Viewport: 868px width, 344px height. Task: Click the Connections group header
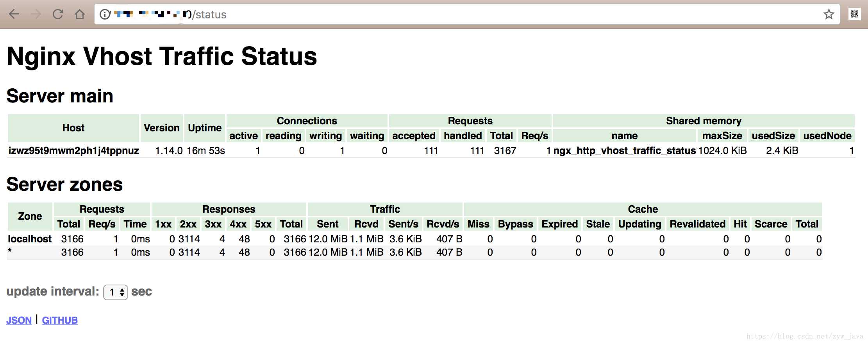point(307,121)
